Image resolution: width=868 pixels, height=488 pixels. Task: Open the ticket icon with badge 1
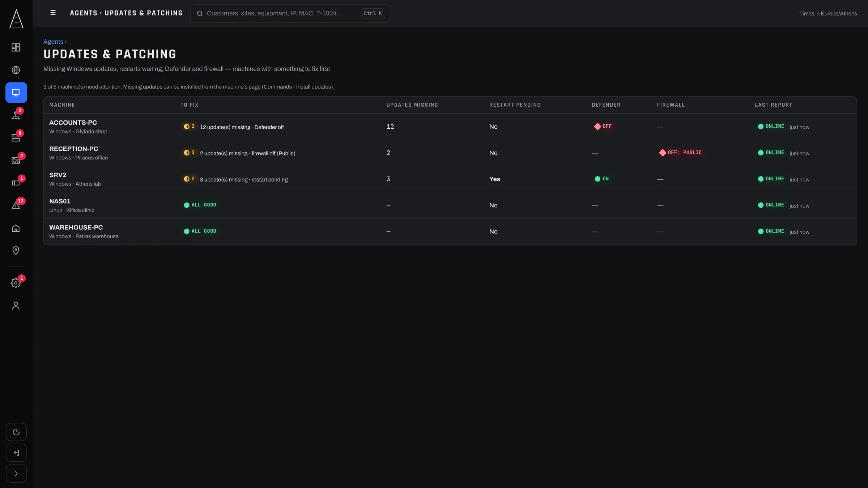tap(16, 183)
